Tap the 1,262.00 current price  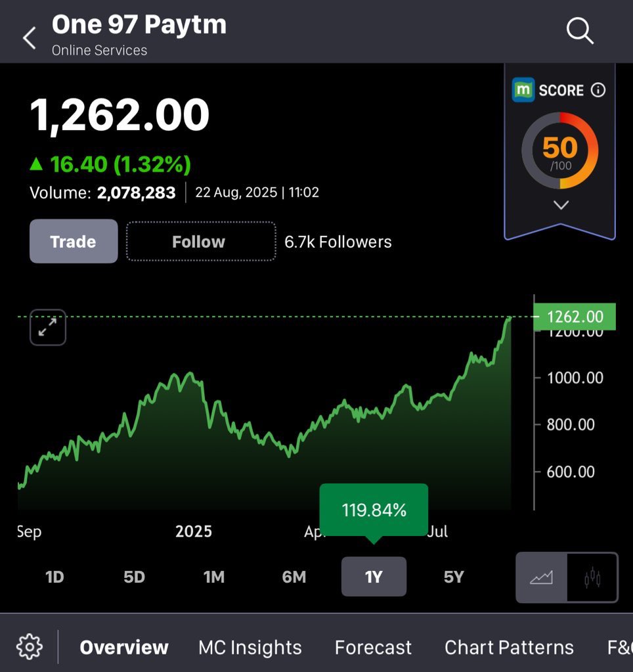pos(120,114)
